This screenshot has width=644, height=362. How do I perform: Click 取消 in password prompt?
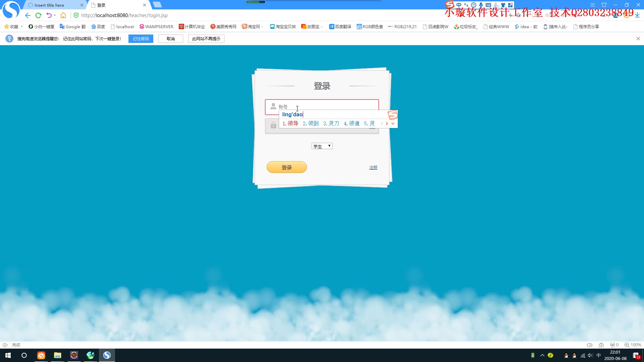[171, 39]
